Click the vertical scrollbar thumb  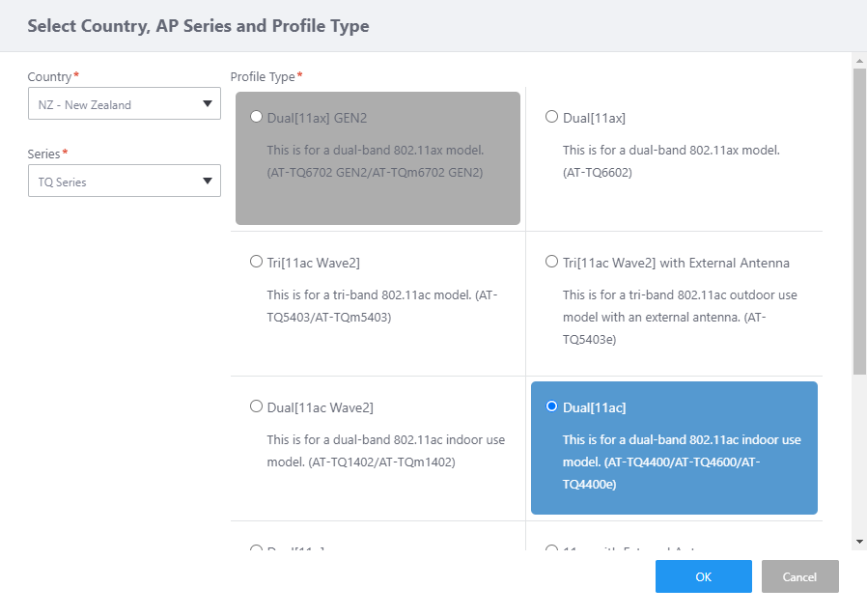coord(859,220)
